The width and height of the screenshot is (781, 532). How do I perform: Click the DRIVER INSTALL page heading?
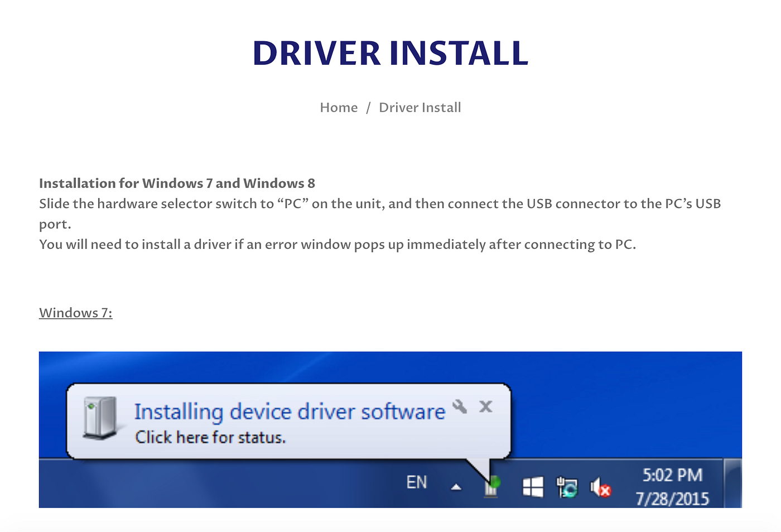(x=390, y=54)
